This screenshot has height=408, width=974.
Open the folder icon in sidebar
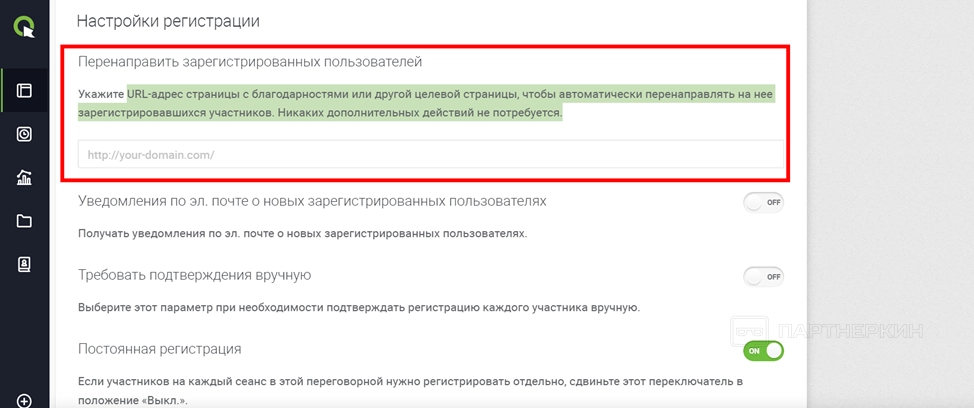pos(24,221)
